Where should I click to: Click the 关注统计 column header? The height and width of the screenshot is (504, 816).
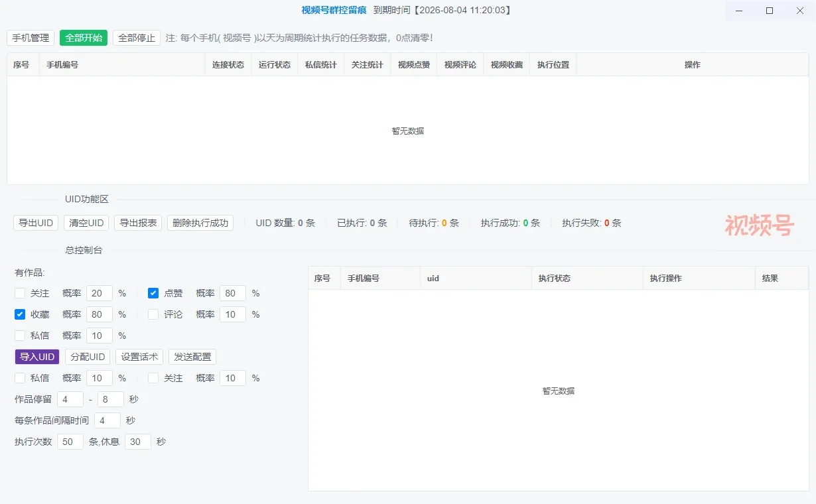[368, 65]
